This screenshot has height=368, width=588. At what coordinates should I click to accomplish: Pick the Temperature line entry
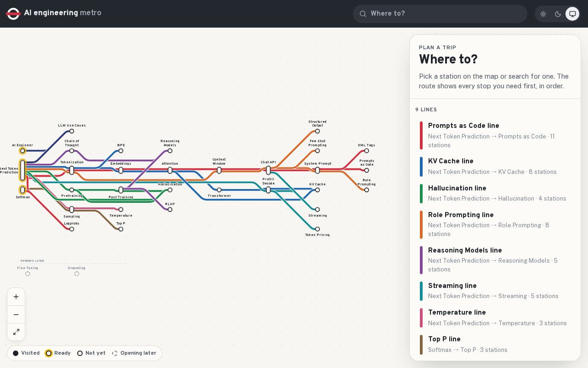pyautogui.click(x=495, y=318)
